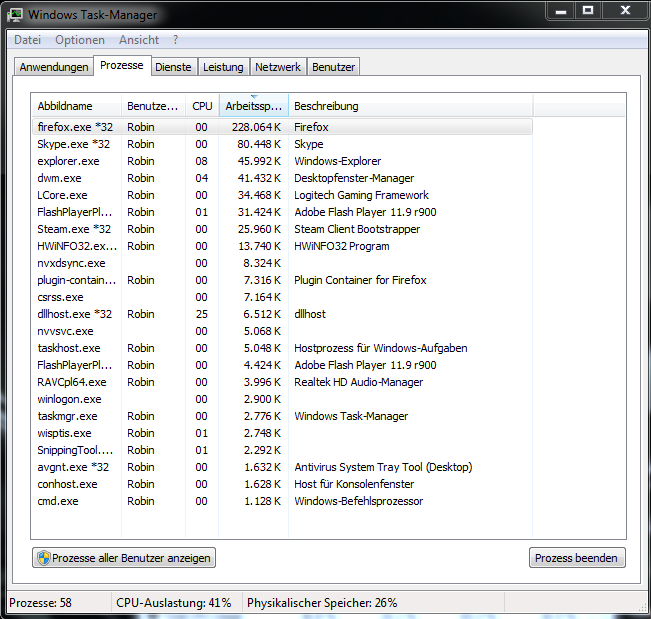Screen dimensions: 651x619
Task: Select the explorer.exe process
Action: 282,161
